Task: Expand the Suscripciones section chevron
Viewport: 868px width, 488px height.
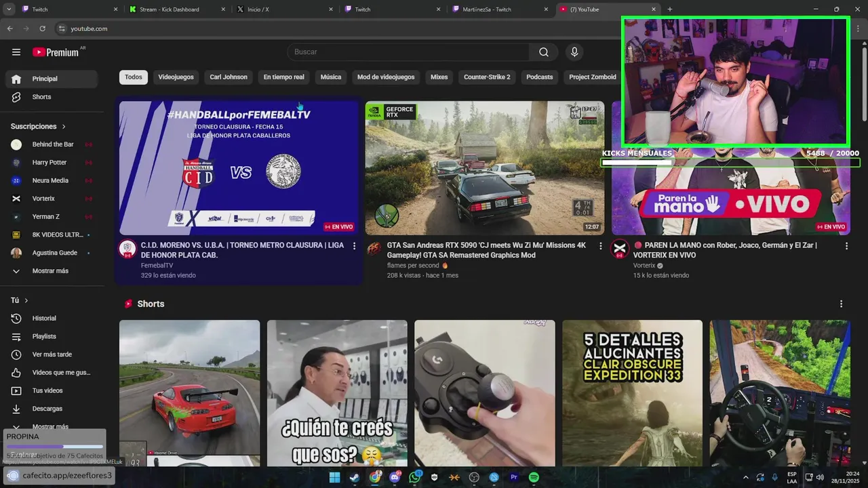Action: [x=64, y=127]
